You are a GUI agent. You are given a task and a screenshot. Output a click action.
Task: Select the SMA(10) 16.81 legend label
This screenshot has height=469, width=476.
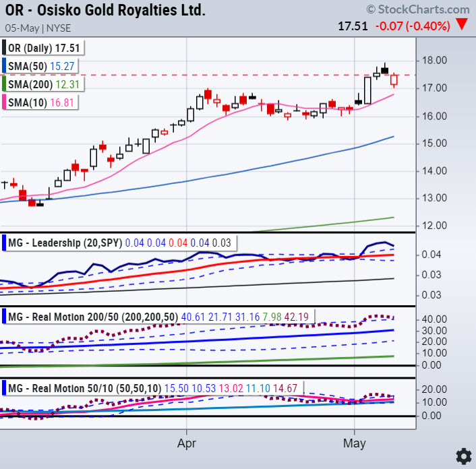(41, 102)
